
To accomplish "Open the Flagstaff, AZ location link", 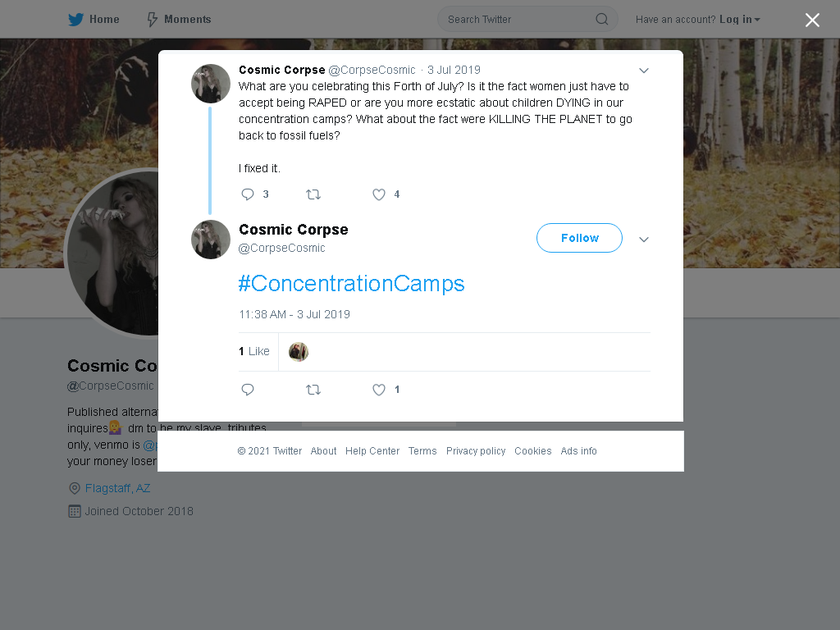I will pyautogui.click(x=117, y=489).
